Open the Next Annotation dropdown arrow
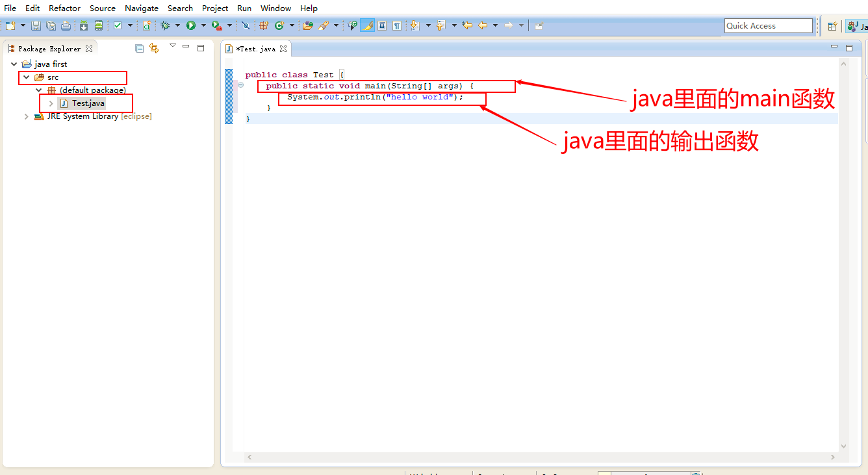Image resolution: width=868 pixels, height=475 pixels. pos(428,25)
